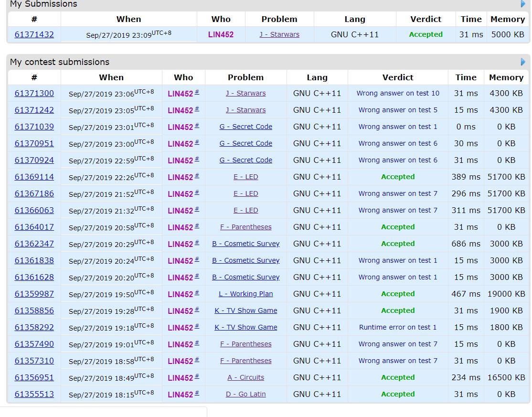
Task: Open the D - Go Latin problem link
Action: [245, 394]
